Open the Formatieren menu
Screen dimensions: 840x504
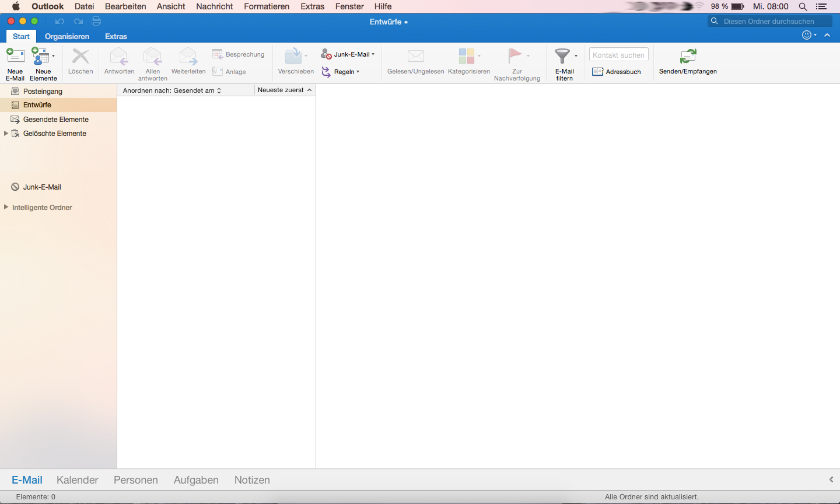click(x=267, y=6)
